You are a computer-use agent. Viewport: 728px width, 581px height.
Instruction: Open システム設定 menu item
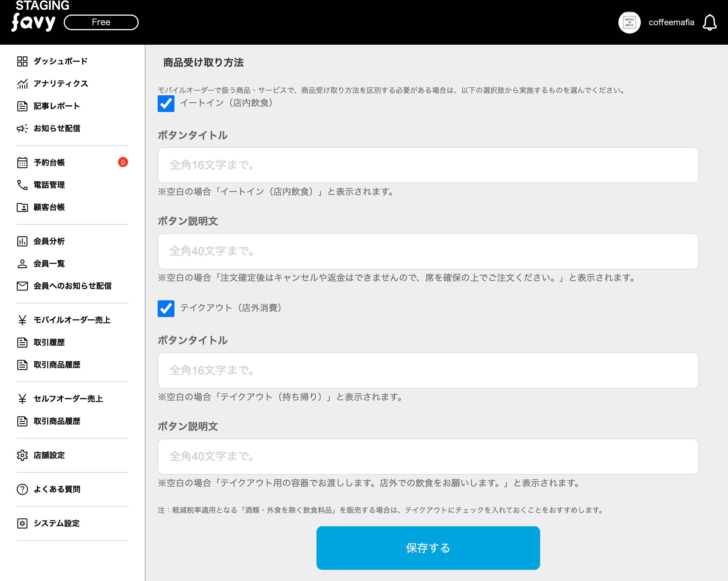point(56,523)
